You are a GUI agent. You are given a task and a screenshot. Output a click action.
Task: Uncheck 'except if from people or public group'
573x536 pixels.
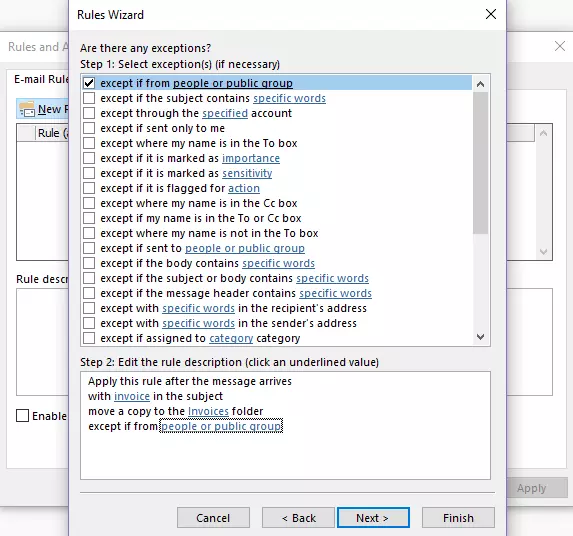[x=89, y=83]
